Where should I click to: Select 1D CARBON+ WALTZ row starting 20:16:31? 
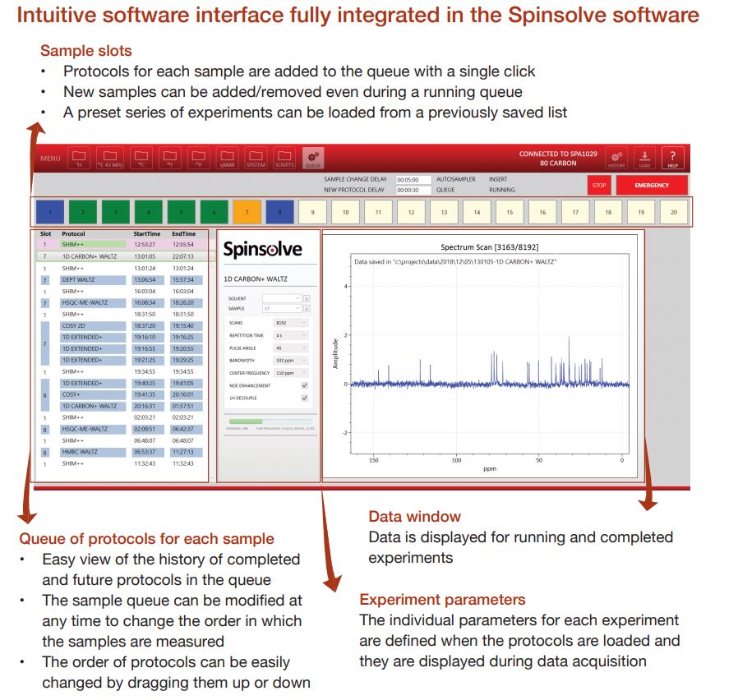[x=131, y=406]
